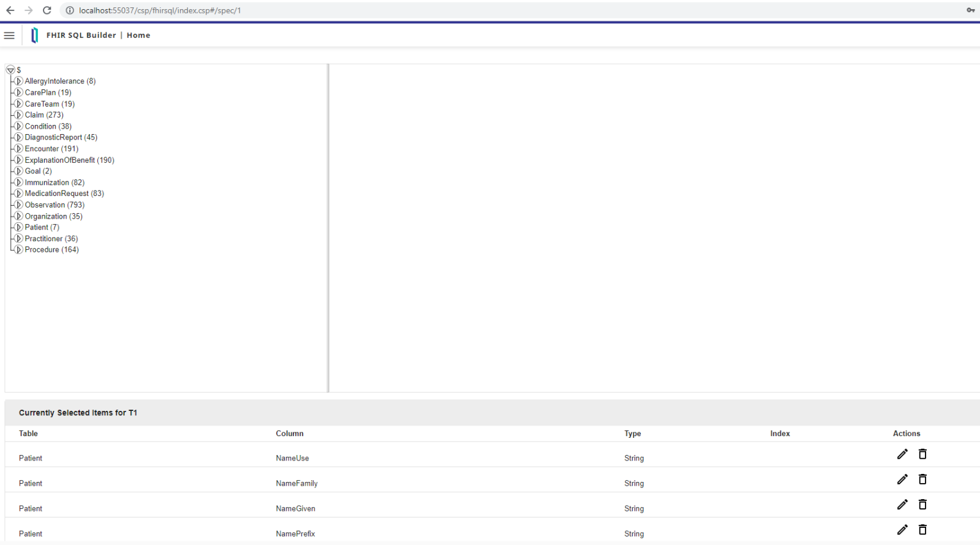Expand the Observation (793) node arrow
The image size is (980, 545).
click(x=19, y=205)
